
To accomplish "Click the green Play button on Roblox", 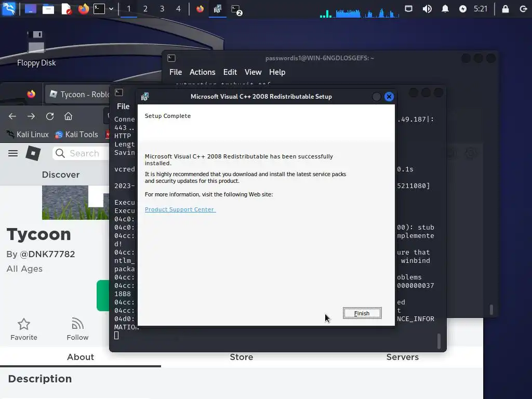I will tap(103, 296).
